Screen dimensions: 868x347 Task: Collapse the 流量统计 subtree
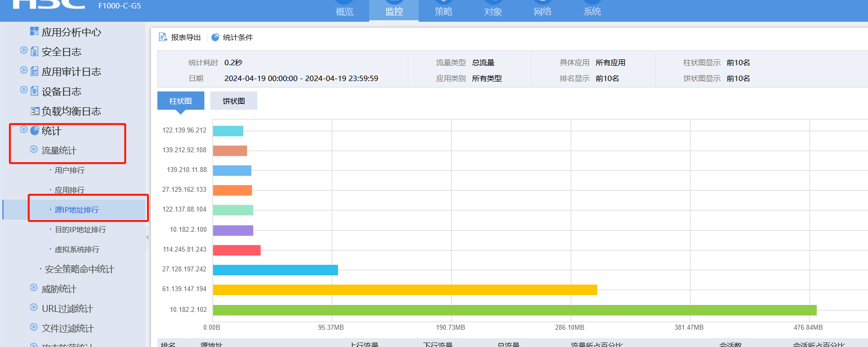[34, 149]
